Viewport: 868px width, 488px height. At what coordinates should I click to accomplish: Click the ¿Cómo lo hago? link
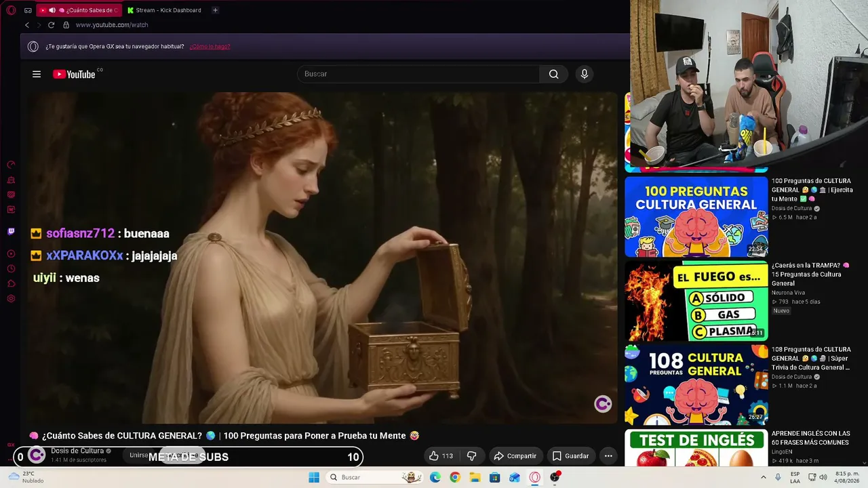[210, 47]
